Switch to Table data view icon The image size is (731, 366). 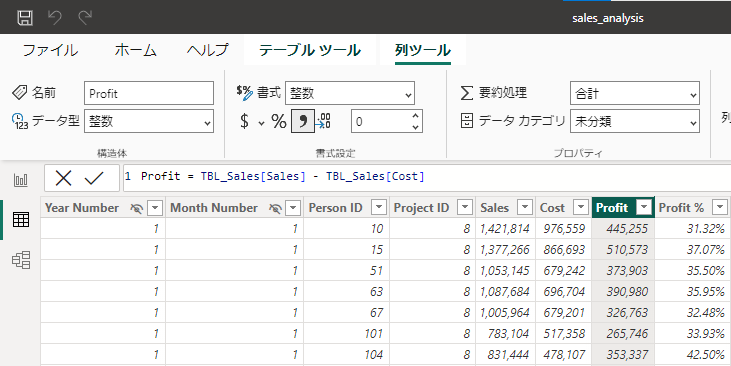pos(21,219)
